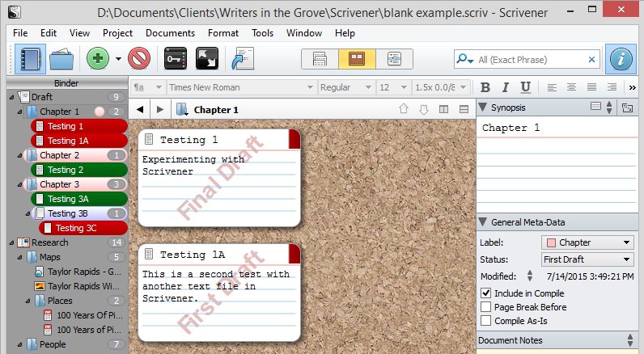Toggle the Inspector info button

point(621,59)
